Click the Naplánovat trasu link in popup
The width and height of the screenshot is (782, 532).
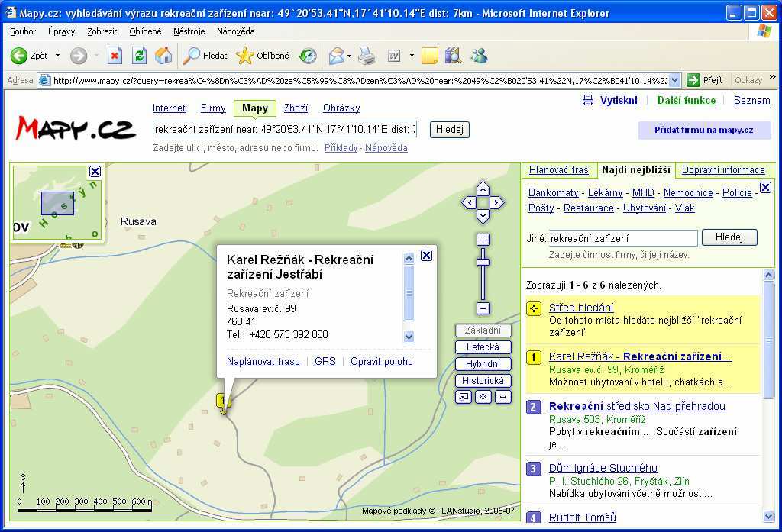coord(263,362)
